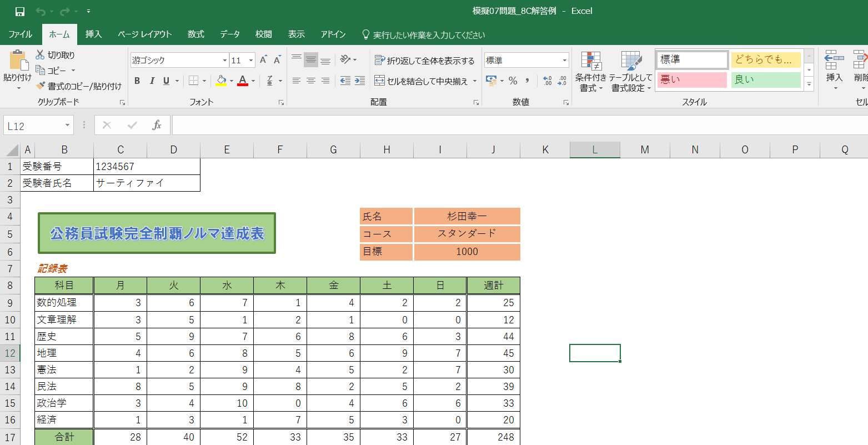
Task: Expand the number format combo box
Action: coord(565,61)
